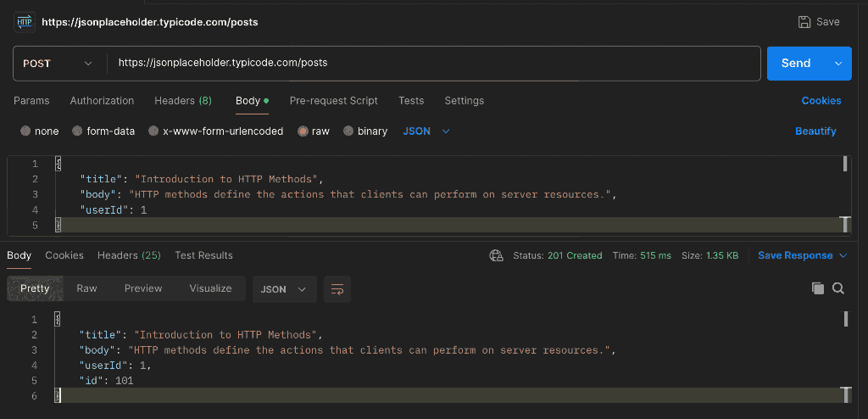Select the x-www-form-urlencoded radio option
The image size is (868, 419).
[153, 131]
